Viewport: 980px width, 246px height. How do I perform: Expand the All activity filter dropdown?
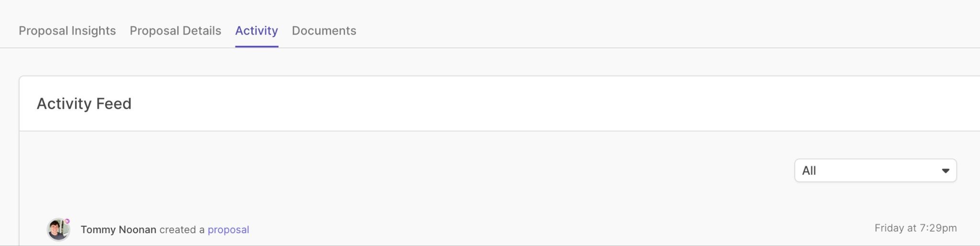(x=875, y=171)
